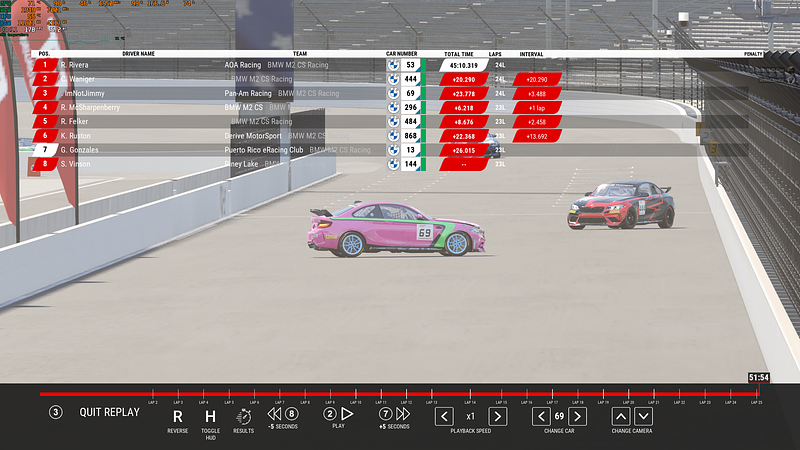Viewport: 800px width, 450px height.
Task: Jump to Lap 2 marker on timeline
Action: [153, 394]
